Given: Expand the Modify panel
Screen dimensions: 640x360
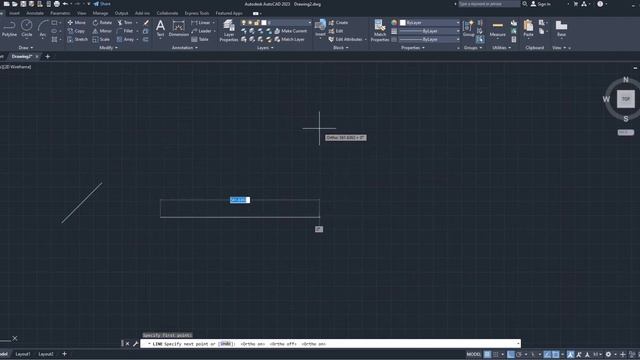Looking at the screenshot, I should 108,48.
